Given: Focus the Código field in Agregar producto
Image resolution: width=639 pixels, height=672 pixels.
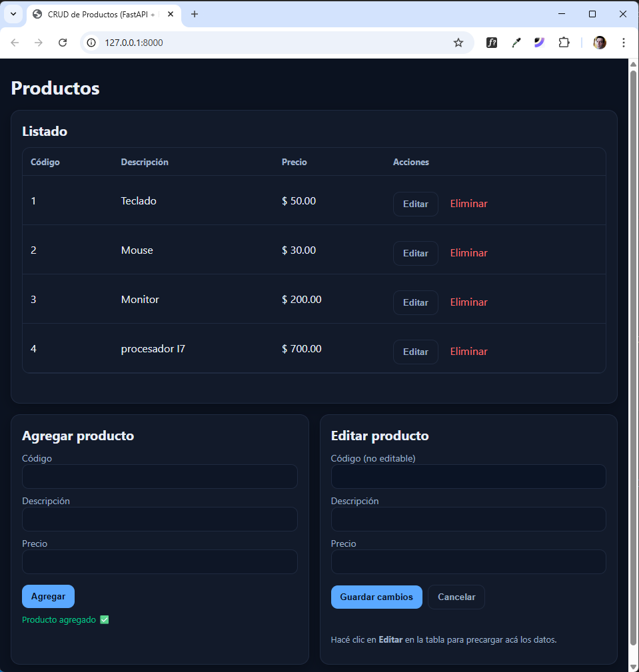Looking at the screenshot, I should pos(159,477).
